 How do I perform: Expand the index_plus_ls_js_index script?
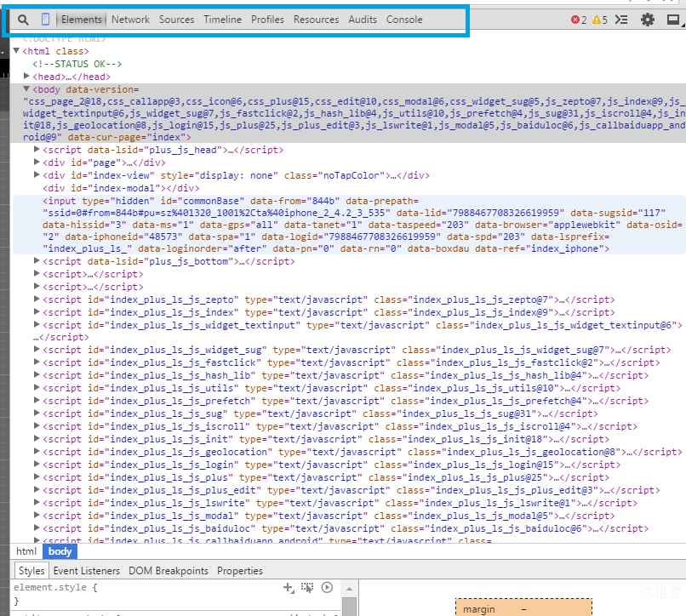click(37, 312)
